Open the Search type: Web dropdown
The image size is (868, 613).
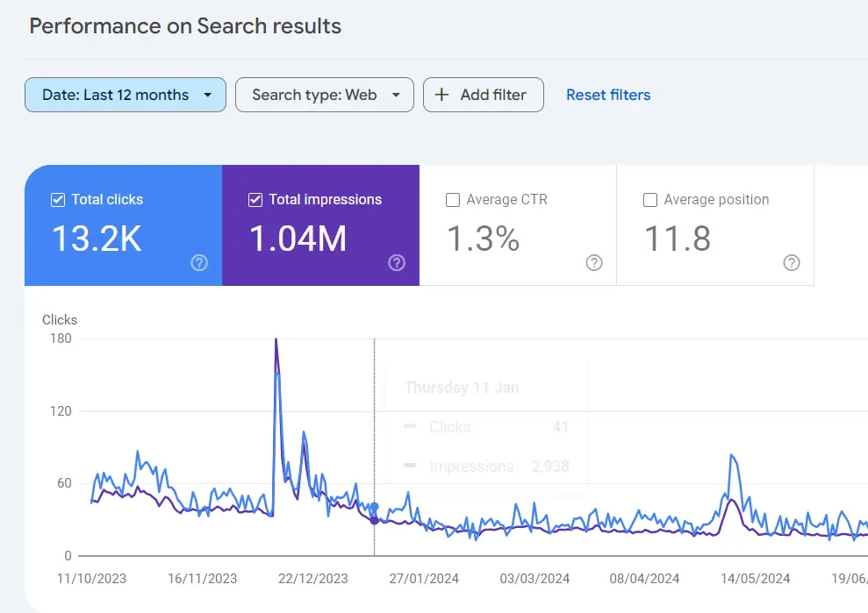(325, 95)
